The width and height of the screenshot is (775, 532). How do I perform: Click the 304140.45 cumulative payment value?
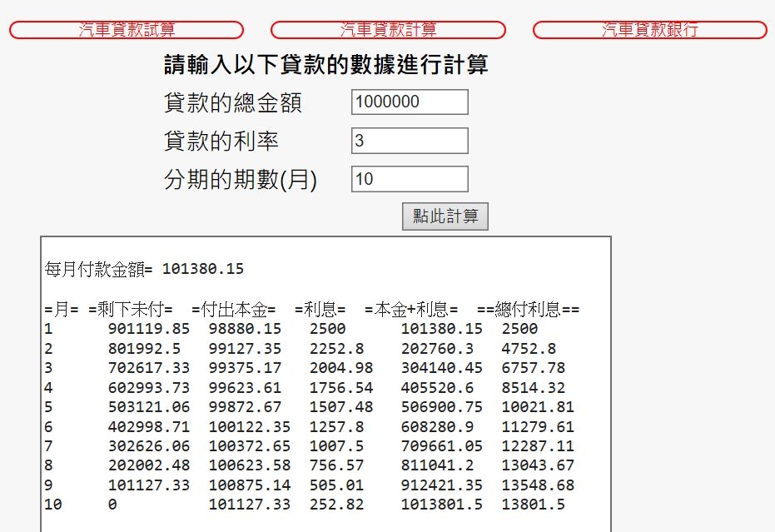point(441,368)
